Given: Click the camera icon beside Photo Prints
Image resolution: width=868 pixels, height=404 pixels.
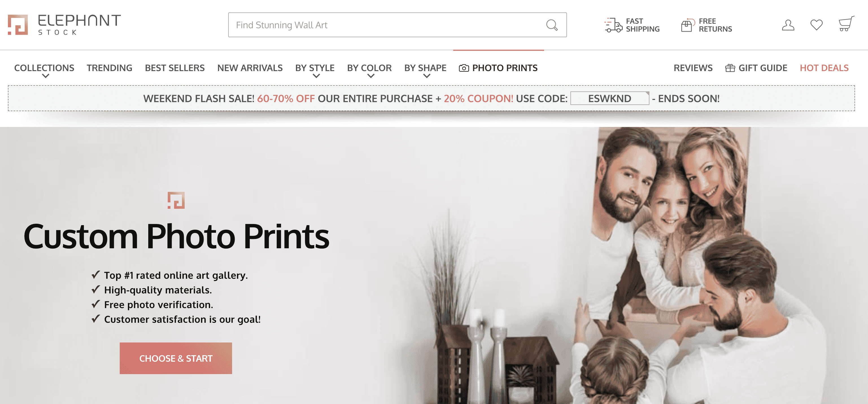Looking at the screenshot, I should [464, 68].
